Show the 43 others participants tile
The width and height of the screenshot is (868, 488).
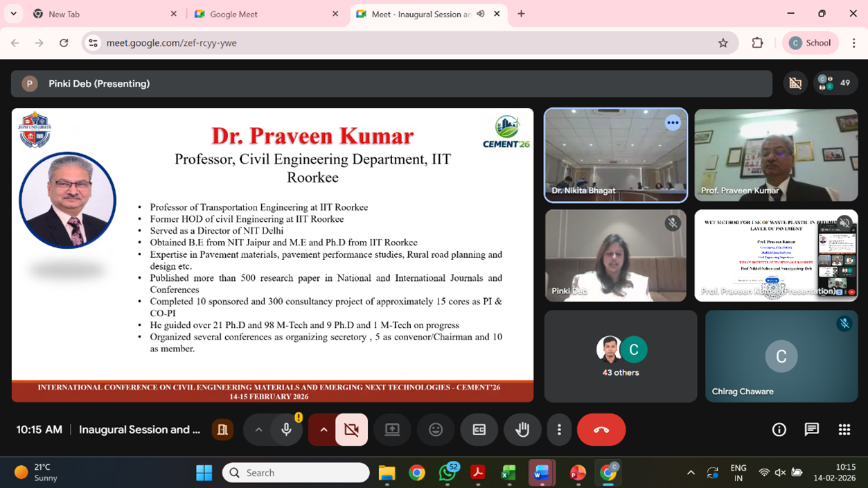[x=621, y=356]
